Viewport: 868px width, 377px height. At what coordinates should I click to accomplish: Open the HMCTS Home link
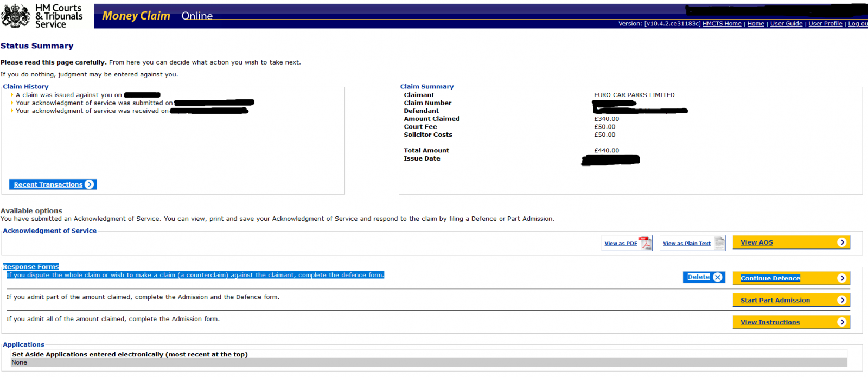tap(722, 24)
